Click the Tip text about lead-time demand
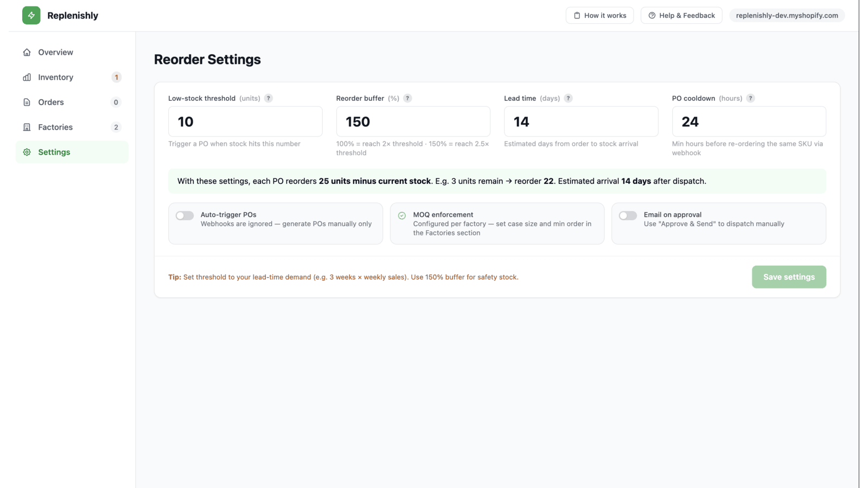Viewport: 868px width, 488px height. pyautogui.click(x=343, y=277)
